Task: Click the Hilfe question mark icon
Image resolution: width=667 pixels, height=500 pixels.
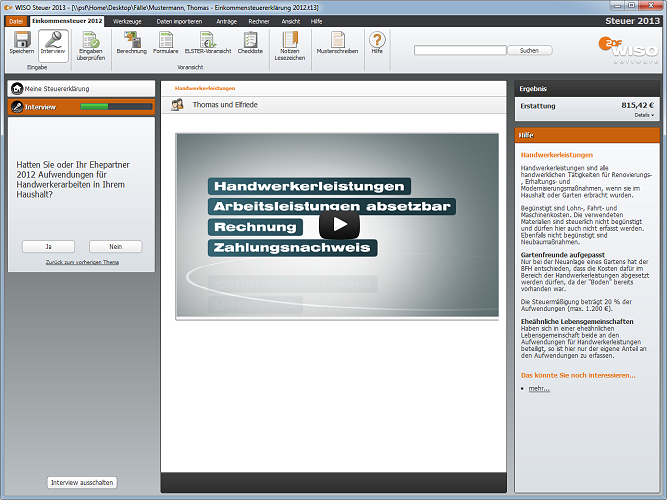Action: click(377, 40)
